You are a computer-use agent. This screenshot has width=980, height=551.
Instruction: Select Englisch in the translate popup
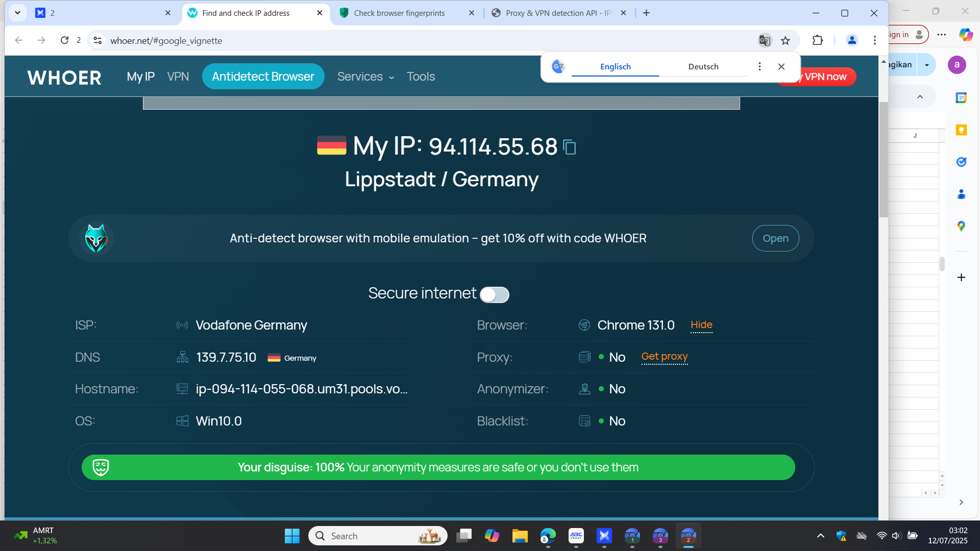616,66
